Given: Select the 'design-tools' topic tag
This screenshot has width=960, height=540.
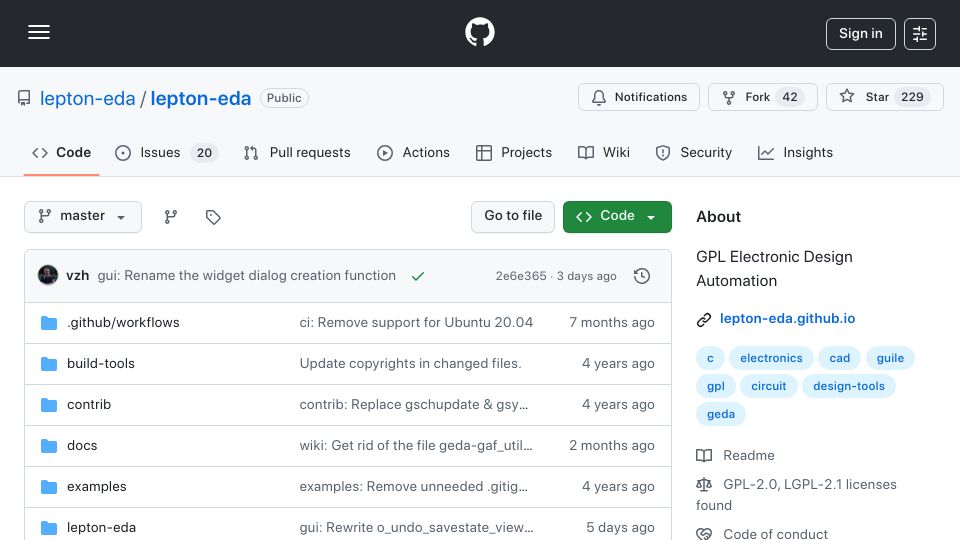Looking at the screenshot, I should pyautogui.click(x=849, y=386).
